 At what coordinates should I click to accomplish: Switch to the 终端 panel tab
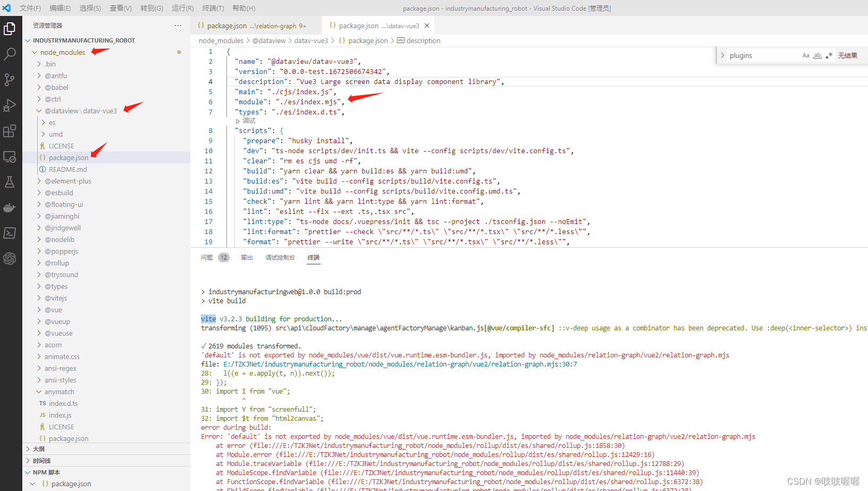314,257
